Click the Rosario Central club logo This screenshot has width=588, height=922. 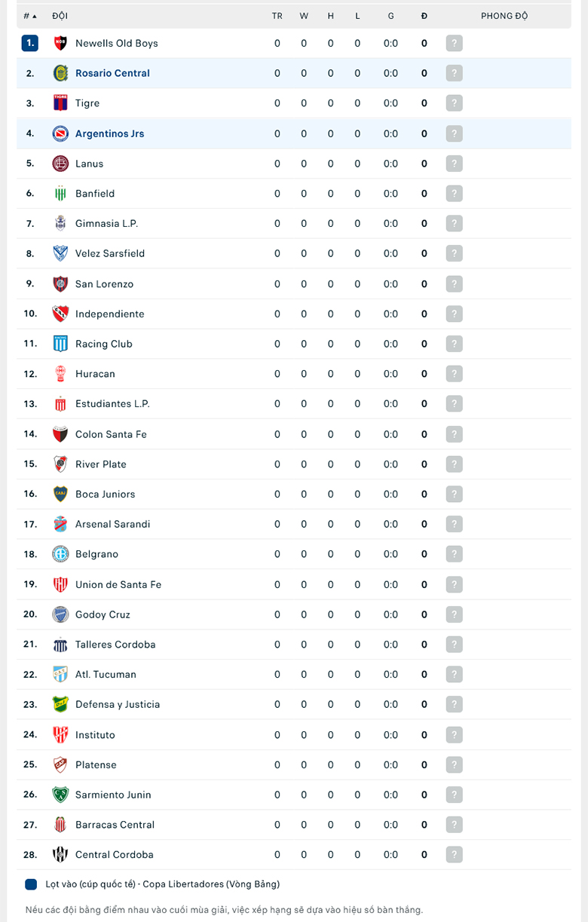60,73
